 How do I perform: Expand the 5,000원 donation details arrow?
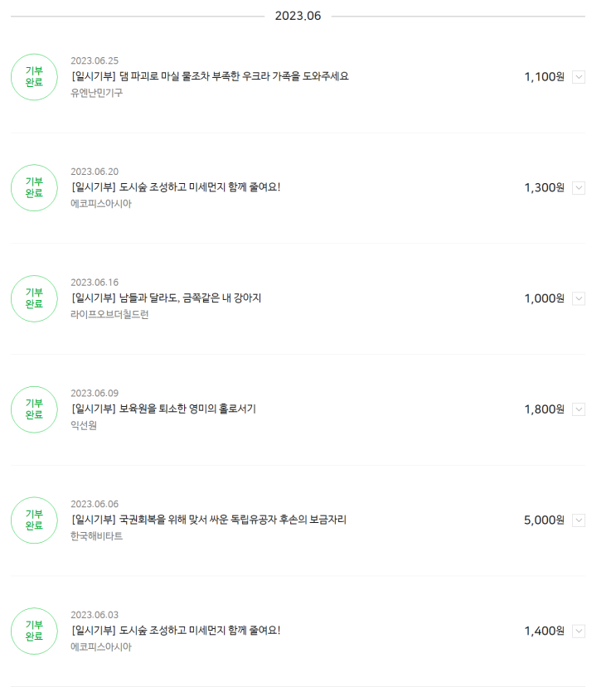pyautogui.click(x=579, y=520)
